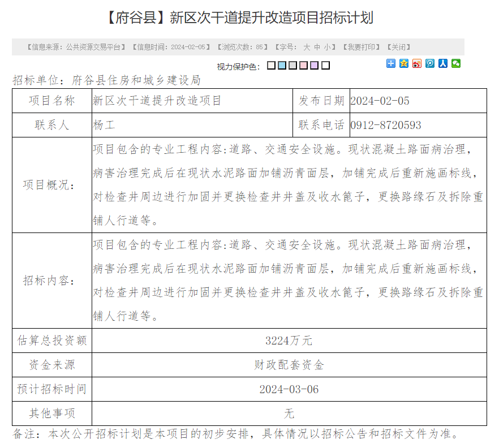This screenshot has height=448, width=499.
Task: Click 浏览次数: 85 text
Action: tap(243, 48)
